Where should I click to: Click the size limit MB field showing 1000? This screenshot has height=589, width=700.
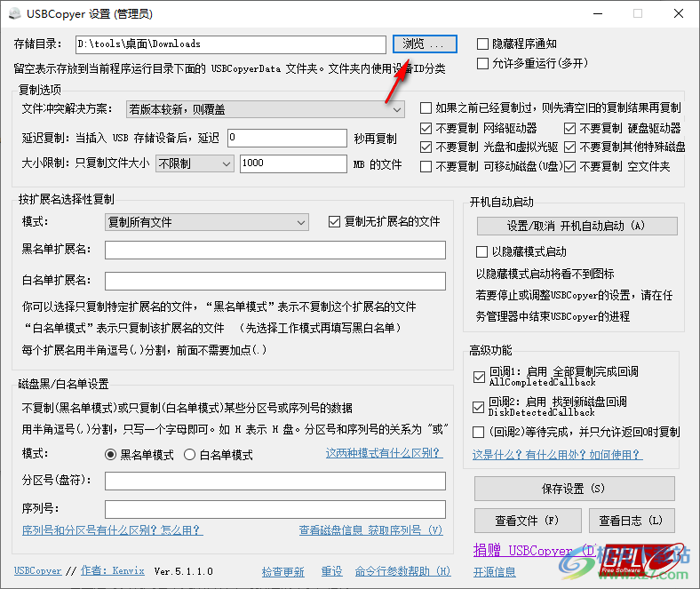point(293,163)
